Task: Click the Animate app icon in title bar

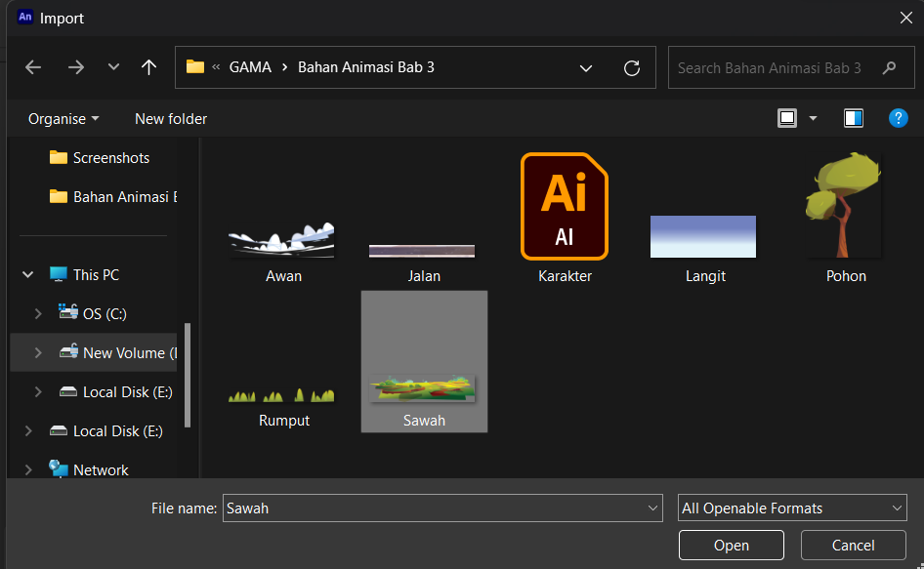Action: tap(25, 18)
